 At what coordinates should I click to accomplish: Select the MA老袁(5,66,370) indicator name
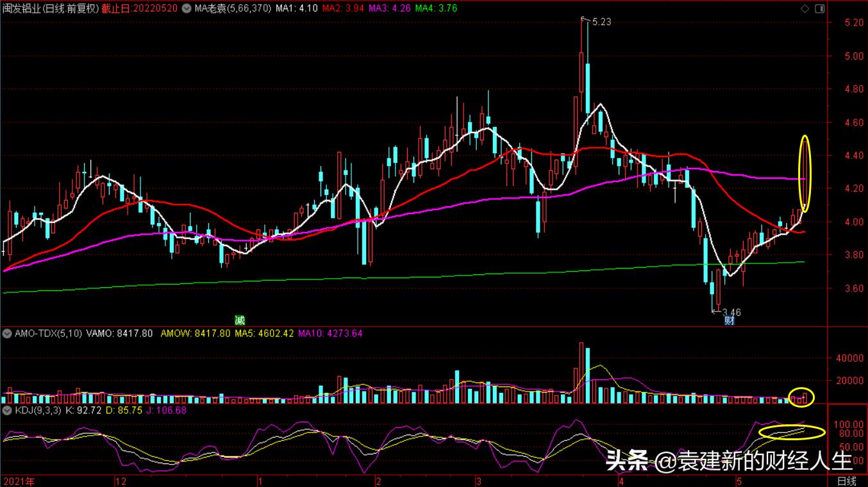click(x=232, y=8)
